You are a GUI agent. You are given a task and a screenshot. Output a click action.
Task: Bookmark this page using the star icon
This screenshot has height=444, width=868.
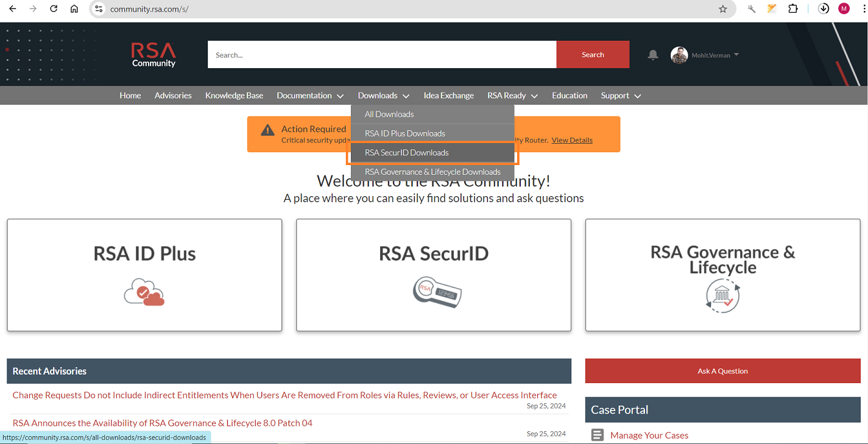tap(722, 9)
